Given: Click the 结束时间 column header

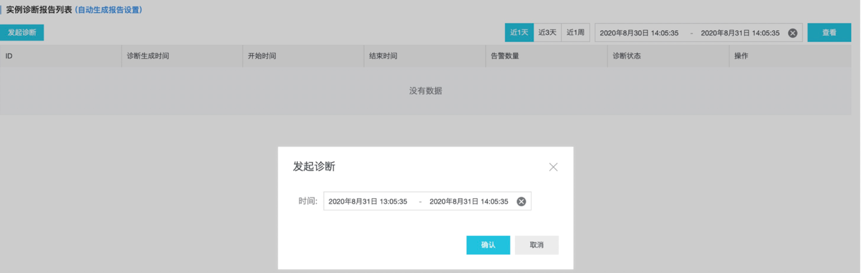Looking at the screenshot, I should [383, 56].
